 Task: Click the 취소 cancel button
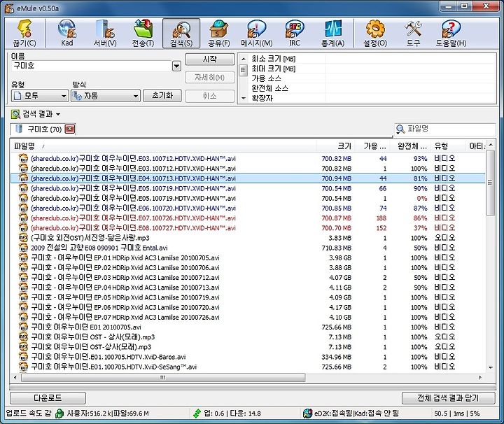click(209, 96)
